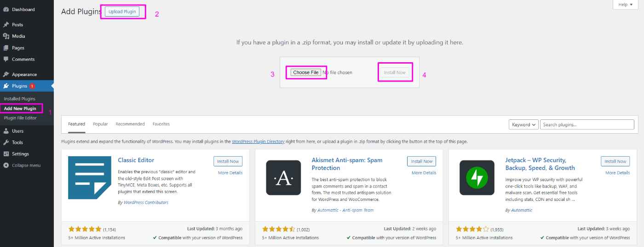Click the Upload Plugin button

(x=122, y=12)
